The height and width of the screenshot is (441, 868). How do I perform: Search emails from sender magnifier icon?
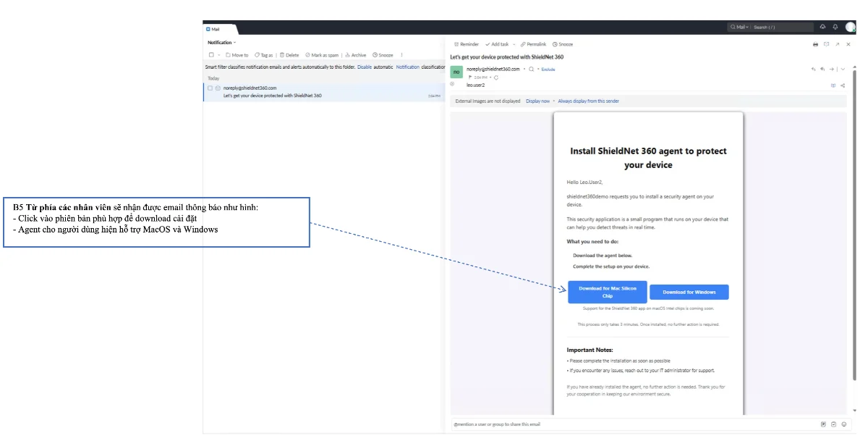531,70
